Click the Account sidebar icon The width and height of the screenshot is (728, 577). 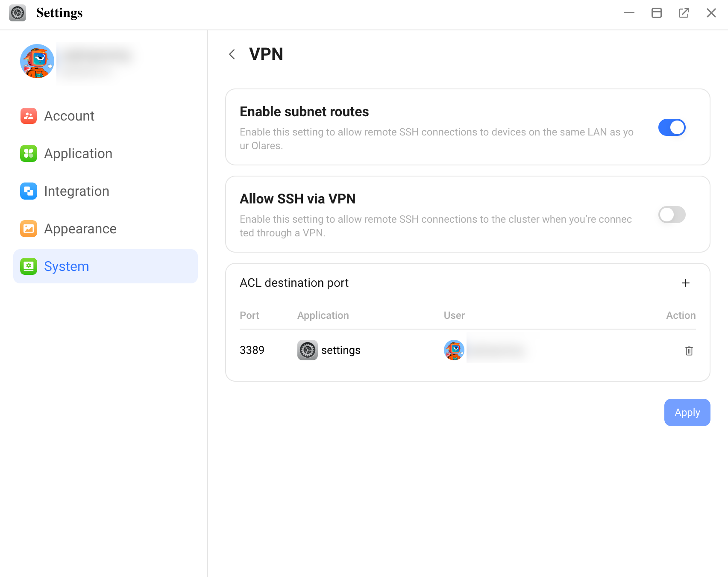coord(29,116)
